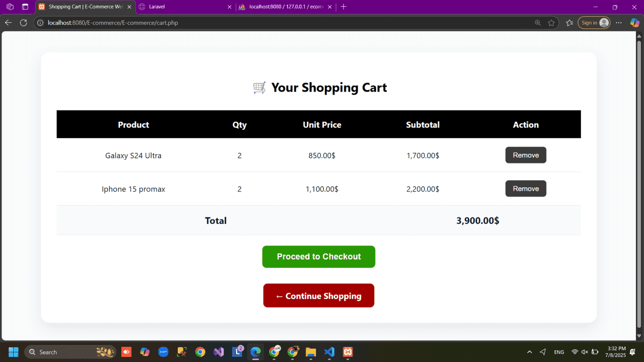Open the notification bell in tray
Image resolution: width=644 pixels, height=362 pixels.
pos(633,352)
